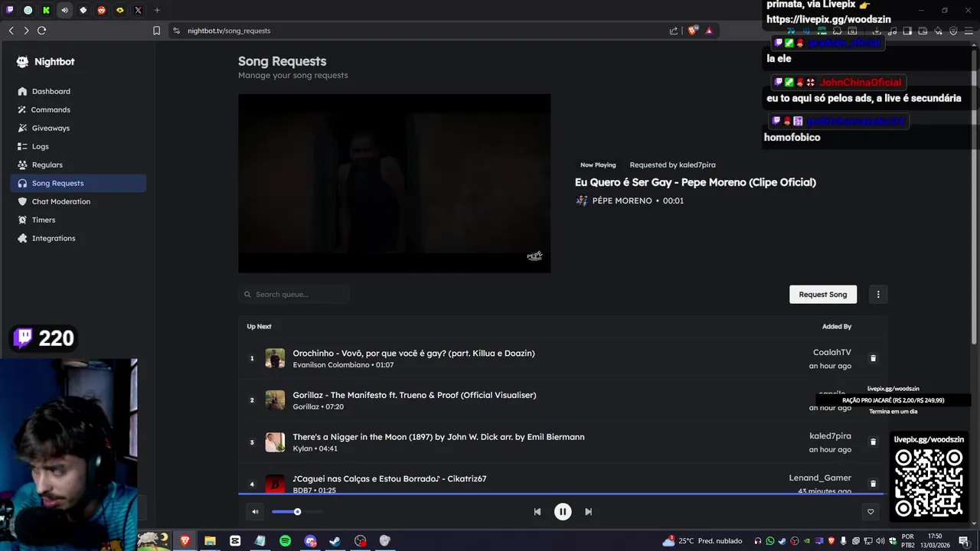The width and height of the screenshot is (980, 551).
Task: Open CapCut in the taskbar
Action: click(235, 541)
